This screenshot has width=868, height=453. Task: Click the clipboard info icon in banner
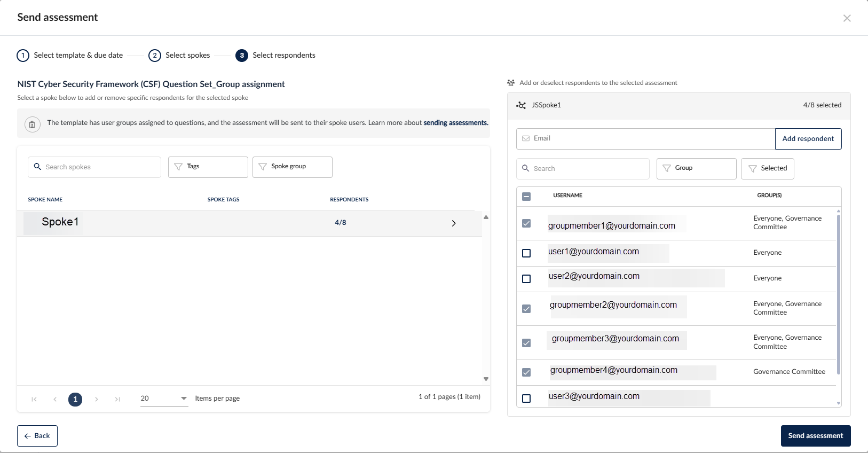coord(33,124)
